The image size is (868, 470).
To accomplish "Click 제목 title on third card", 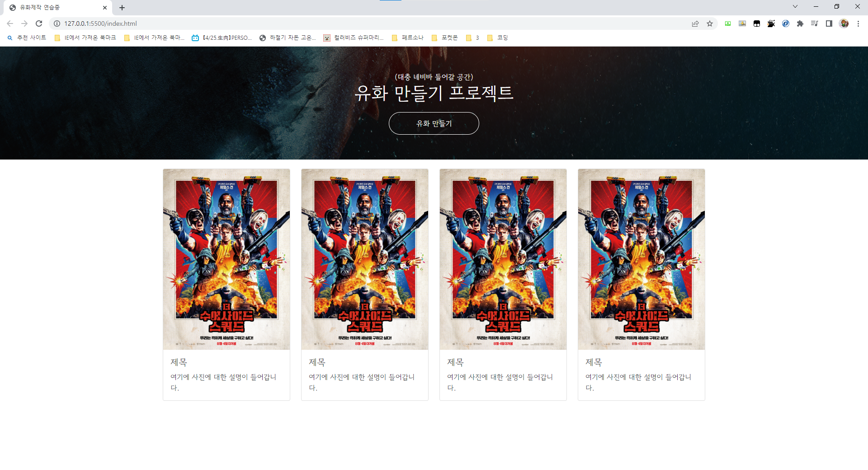I will point(455,362).
